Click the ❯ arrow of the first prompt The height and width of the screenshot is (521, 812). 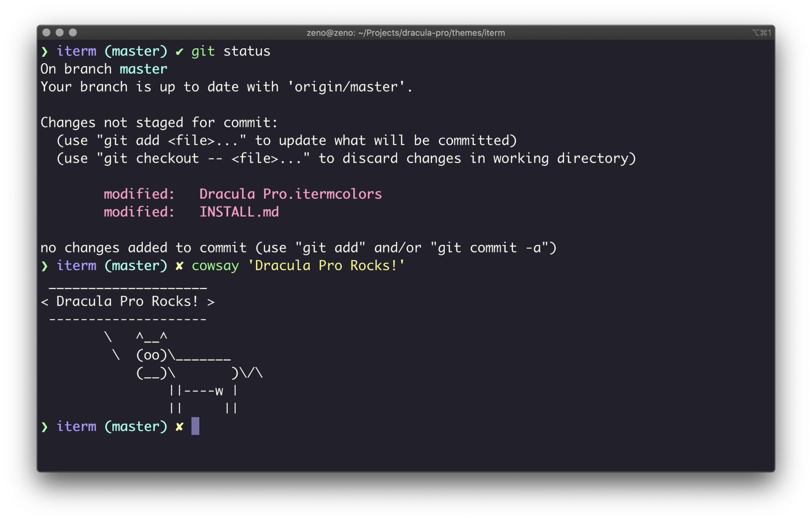point(45,51)
